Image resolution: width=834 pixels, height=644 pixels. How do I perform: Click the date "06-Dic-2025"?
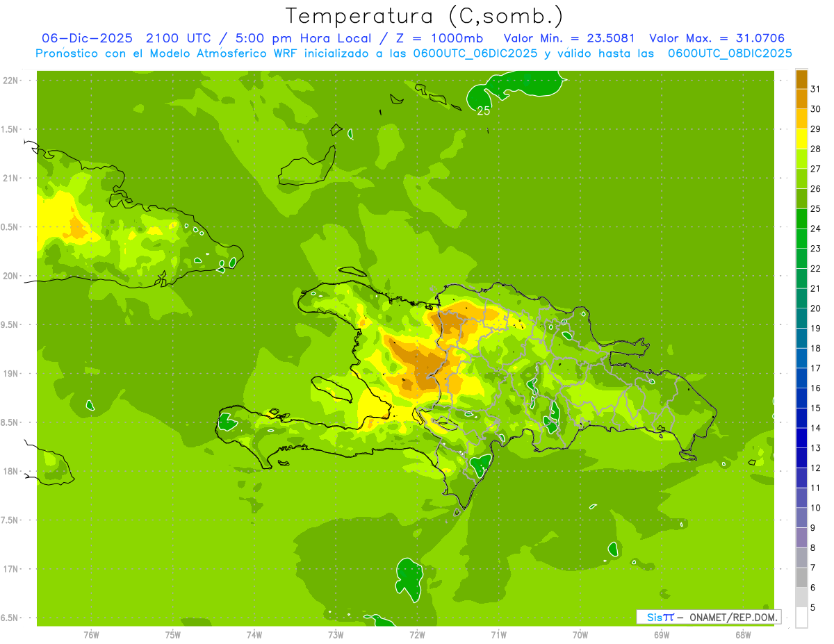pyautogui.click(x=87, y=38)
